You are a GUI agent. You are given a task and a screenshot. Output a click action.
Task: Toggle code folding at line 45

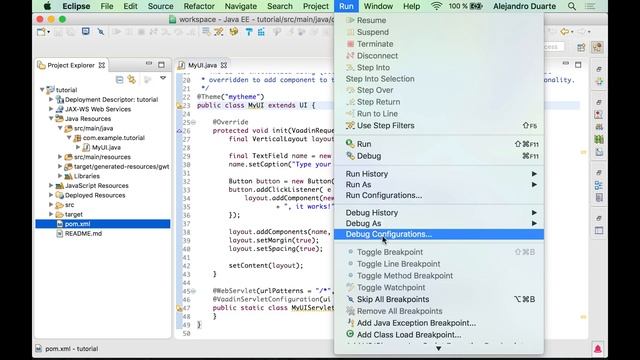pyautogui.click(x=193, y=291)
